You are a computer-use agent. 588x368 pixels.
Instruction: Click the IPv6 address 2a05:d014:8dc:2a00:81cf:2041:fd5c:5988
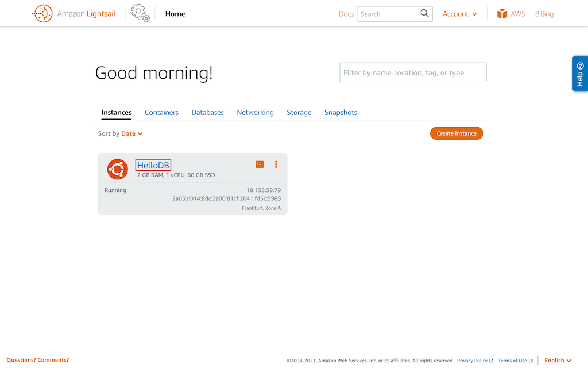pyautogui.click(x=226, y=198)
